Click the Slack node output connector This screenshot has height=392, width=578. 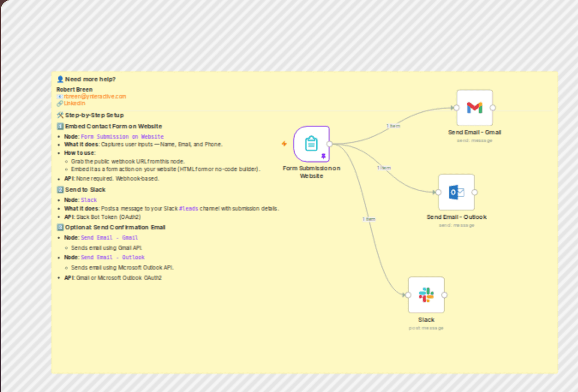click(444, 295)
